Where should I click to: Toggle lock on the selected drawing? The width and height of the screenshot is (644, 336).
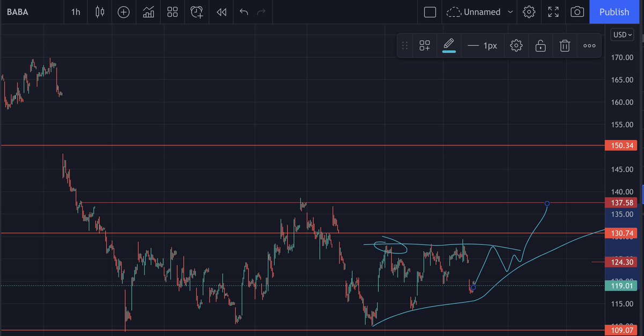[x=540, y=46]
